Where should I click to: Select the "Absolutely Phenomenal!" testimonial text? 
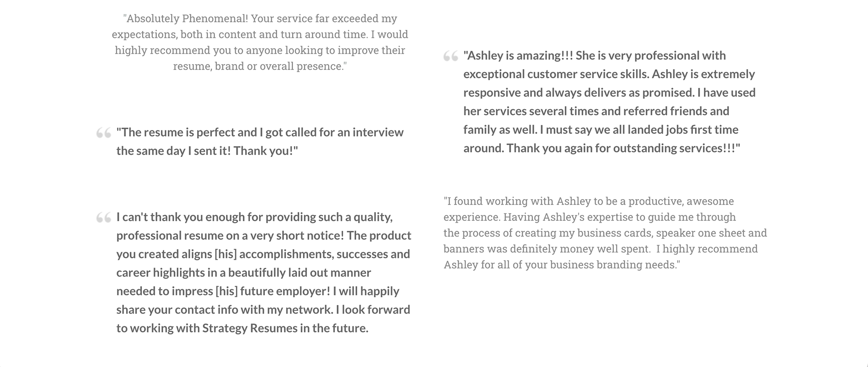260,42
